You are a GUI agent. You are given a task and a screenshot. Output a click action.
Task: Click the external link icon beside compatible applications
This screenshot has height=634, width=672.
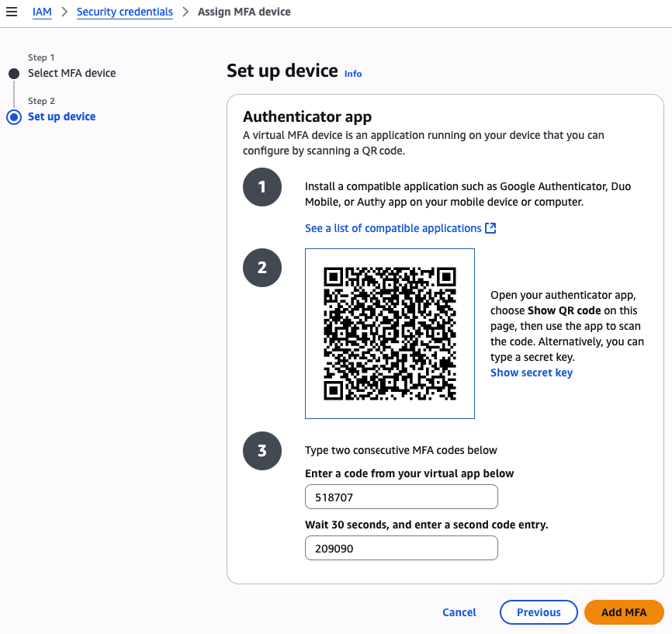[490, 228]
